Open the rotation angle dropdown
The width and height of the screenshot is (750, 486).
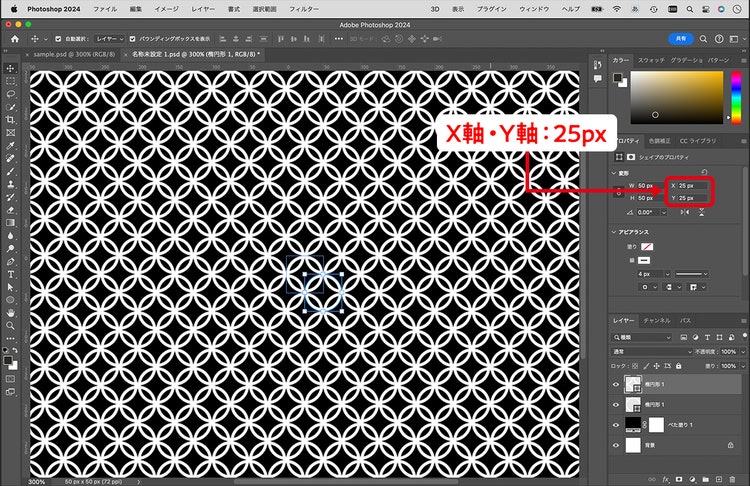[663, 212]
